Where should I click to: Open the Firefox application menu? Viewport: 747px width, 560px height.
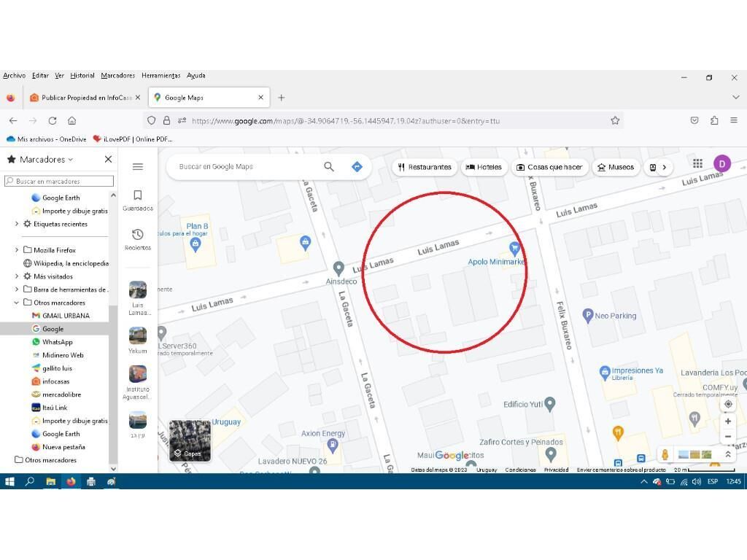734,120
